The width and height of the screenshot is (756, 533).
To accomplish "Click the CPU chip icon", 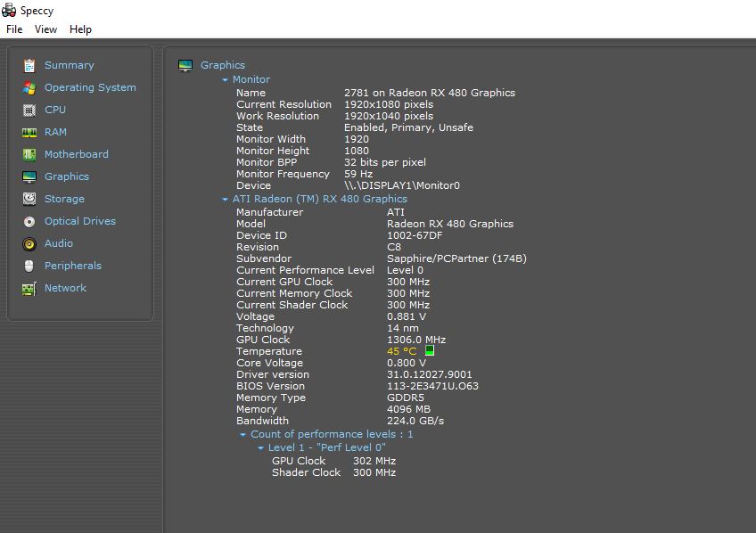I will pos(29,110).
